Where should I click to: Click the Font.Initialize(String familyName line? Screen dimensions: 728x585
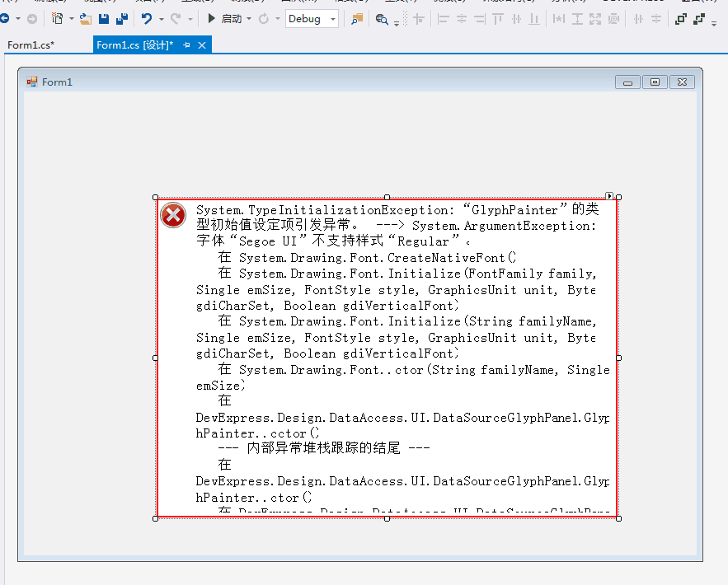[407, 321]
